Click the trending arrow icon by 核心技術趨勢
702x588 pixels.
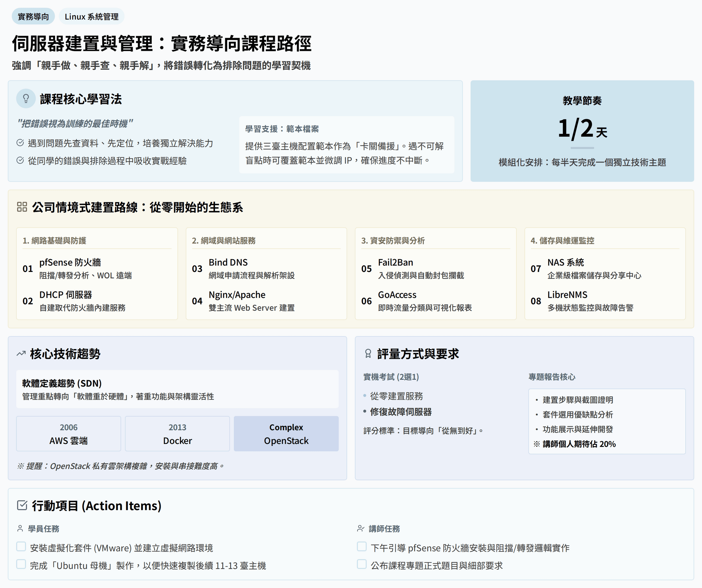[x=21, y=353]
